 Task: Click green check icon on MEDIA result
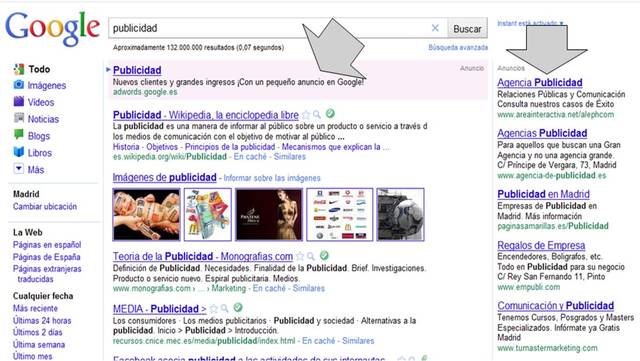pos(238,308)
